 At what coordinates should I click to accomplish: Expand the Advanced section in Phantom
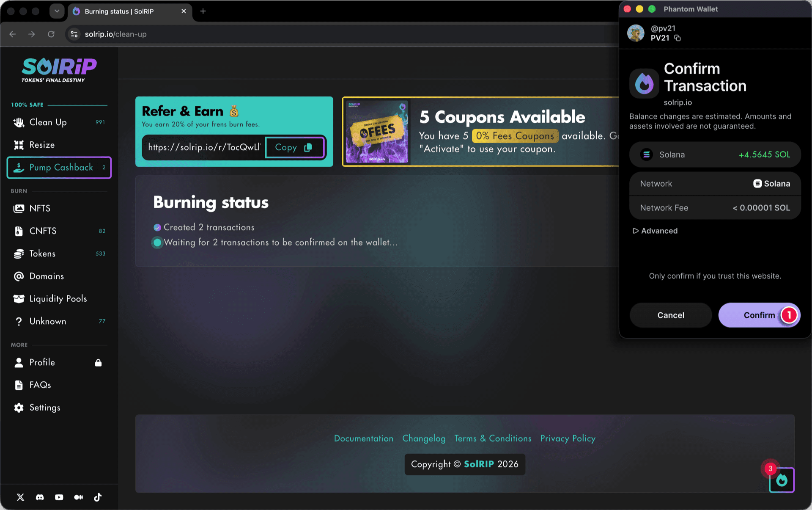coord(655,231)
